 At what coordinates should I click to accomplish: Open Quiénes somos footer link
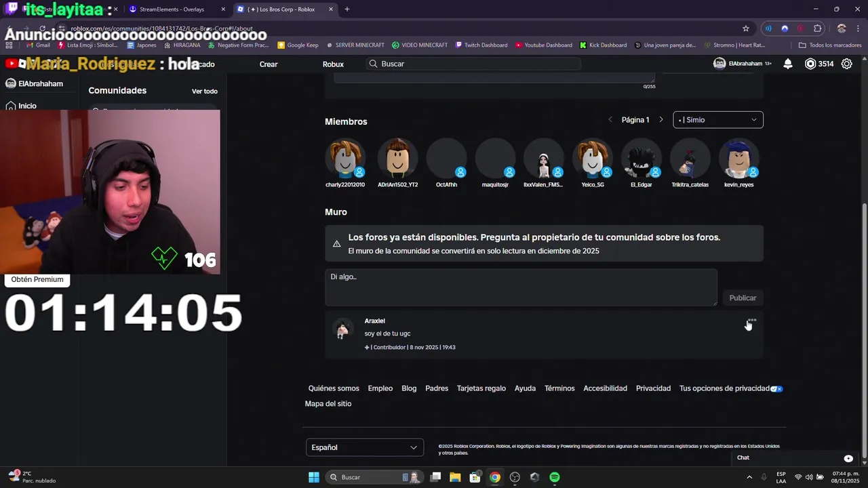[x=334, y=388]
